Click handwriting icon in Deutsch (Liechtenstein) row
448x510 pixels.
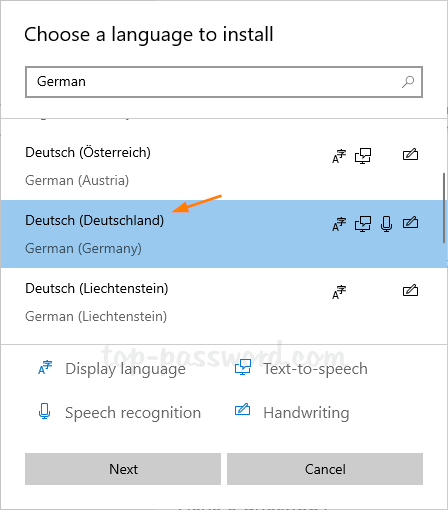410,291
